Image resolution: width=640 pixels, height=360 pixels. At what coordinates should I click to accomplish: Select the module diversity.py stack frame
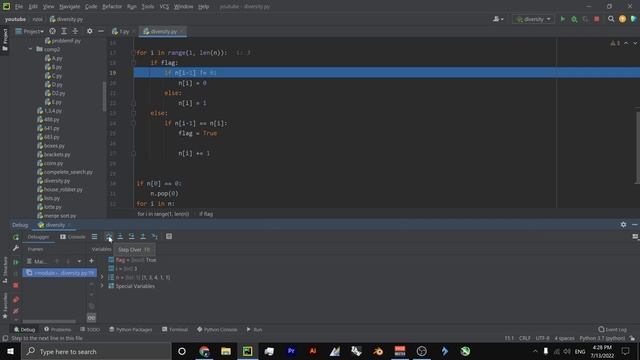point(60,273)
